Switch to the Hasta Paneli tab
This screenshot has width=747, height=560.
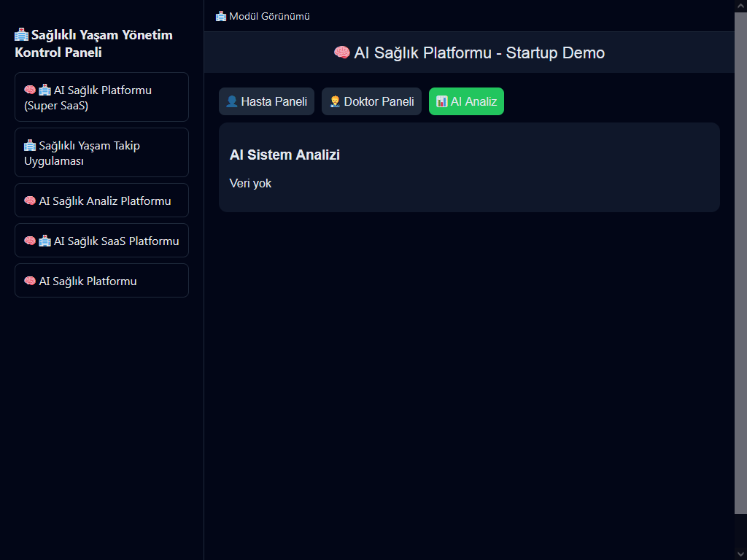tap(266, 101)
